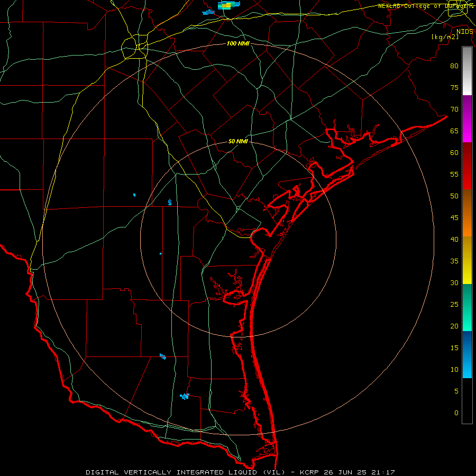Click the "35" value on the VIL scale

(454, 261)
